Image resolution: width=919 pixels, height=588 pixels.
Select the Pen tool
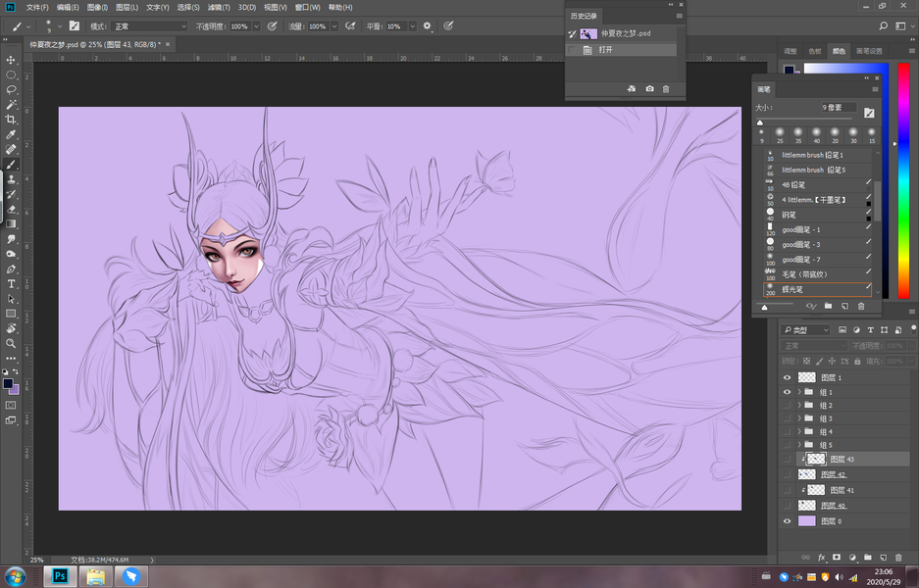tap(11, 269)
